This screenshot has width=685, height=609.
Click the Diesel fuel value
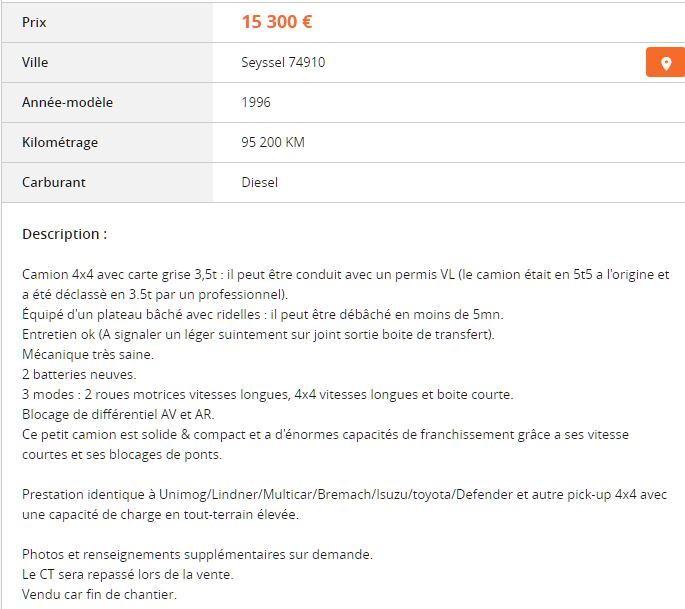pyautogui.click(x=260, y=182)
